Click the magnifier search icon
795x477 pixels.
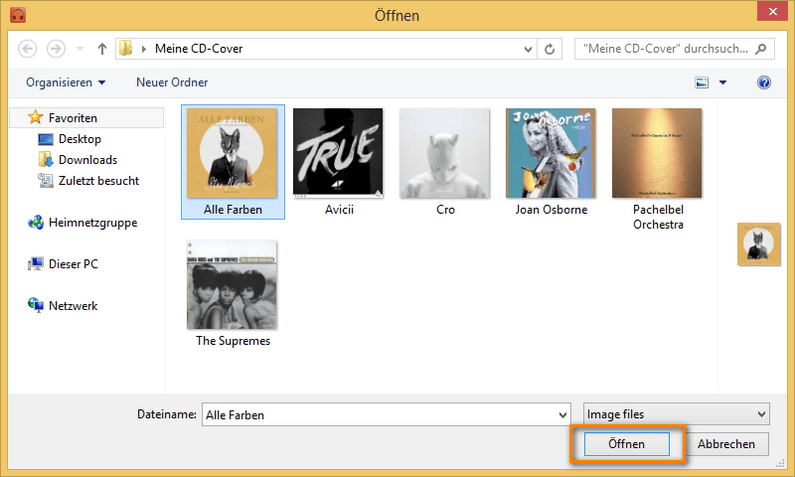[761, 49]
